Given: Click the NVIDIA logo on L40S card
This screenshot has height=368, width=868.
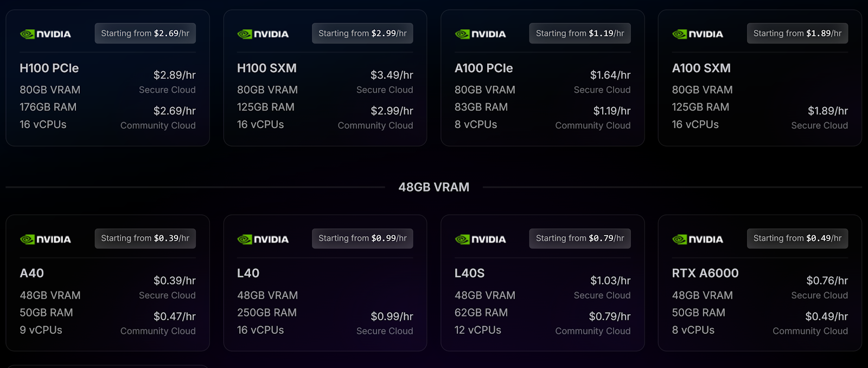Looking at the screenshot, I should pyautogui.click(x=481, y=239).
